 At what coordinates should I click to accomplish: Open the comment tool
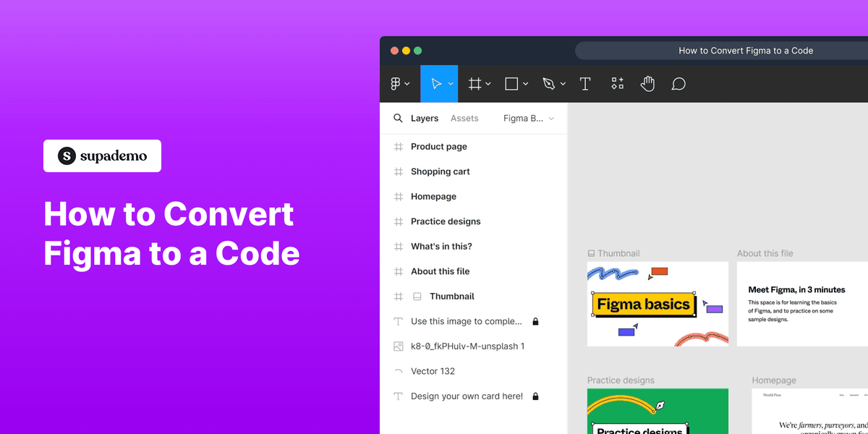click(x=678, y=83)
